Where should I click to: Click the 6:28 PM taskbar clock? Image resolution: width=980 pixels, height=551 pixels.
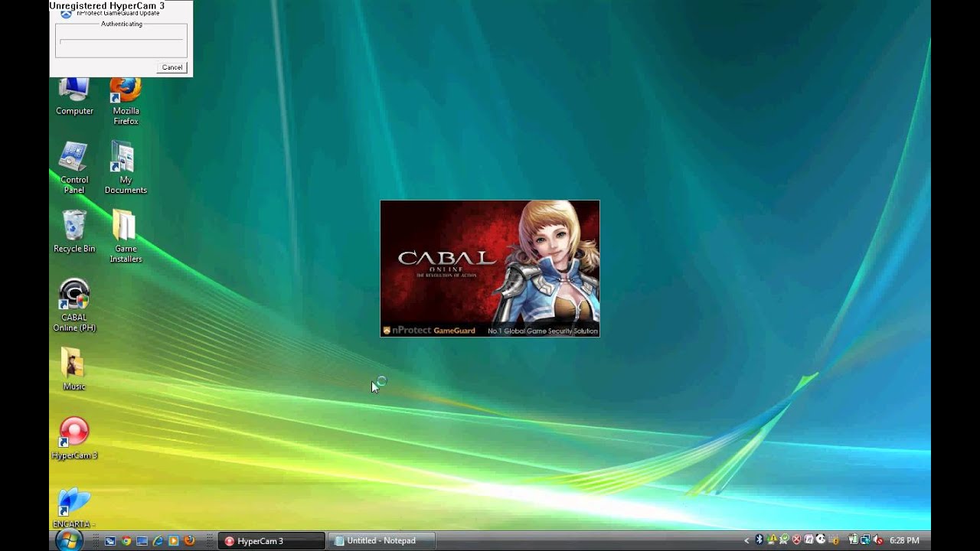pos(904,540)
